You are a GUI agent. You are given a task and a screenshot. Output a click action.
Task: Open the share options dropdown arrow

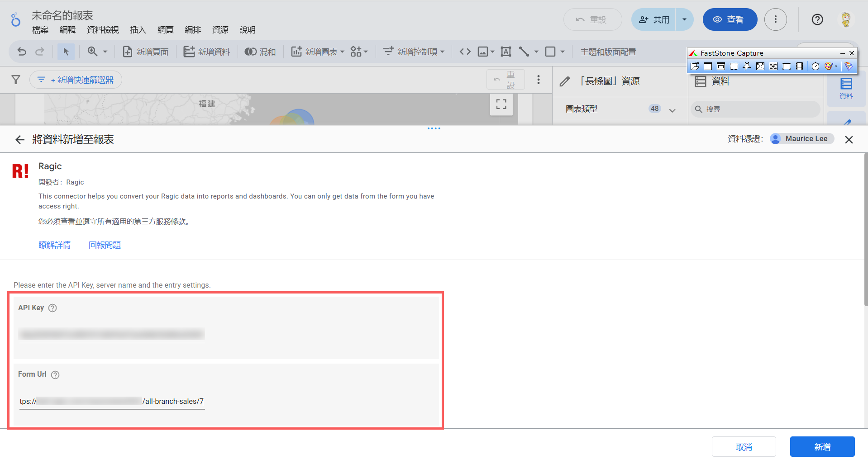[x=684, y=19]
